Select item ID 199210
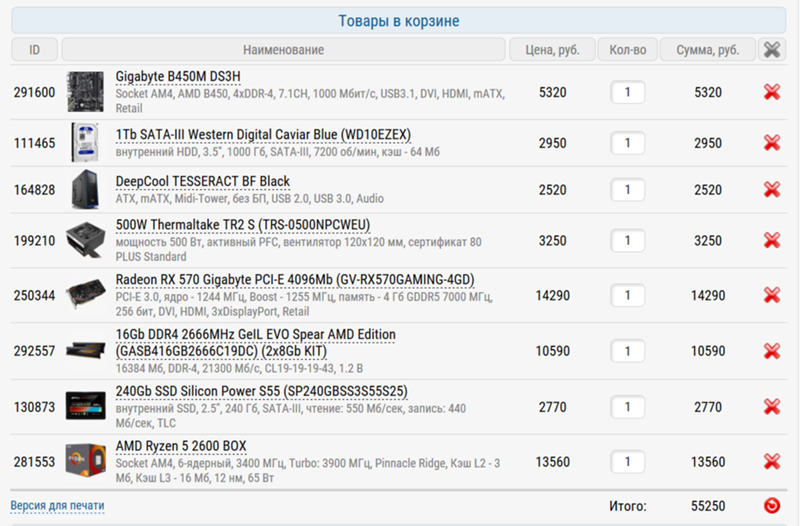The height and width of the screenshot is (526, 800). 34,240
